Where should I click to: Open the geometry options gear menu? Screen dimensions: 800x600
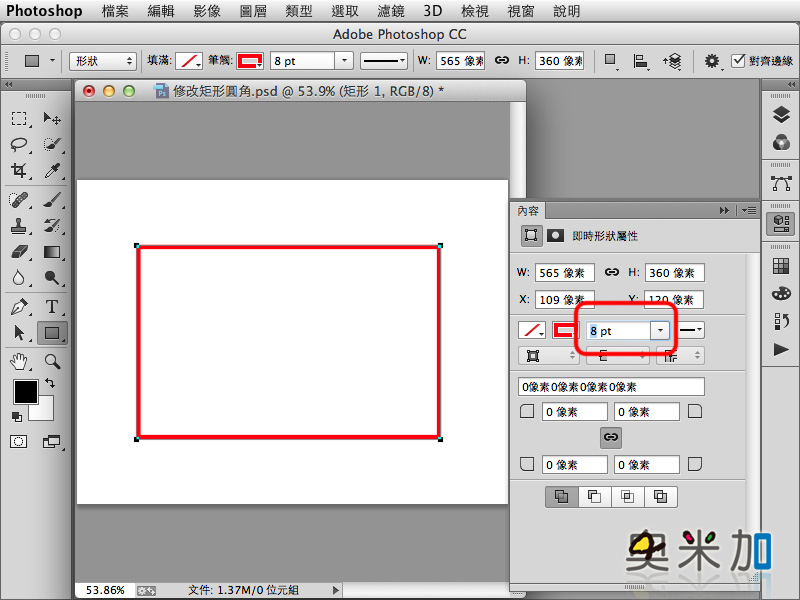pos(712,61)
